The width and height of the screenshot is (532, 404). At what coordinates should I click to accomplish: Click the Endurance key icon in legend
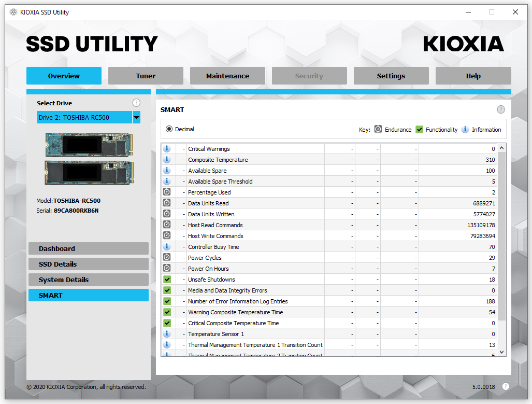click(x=378, y=129)
